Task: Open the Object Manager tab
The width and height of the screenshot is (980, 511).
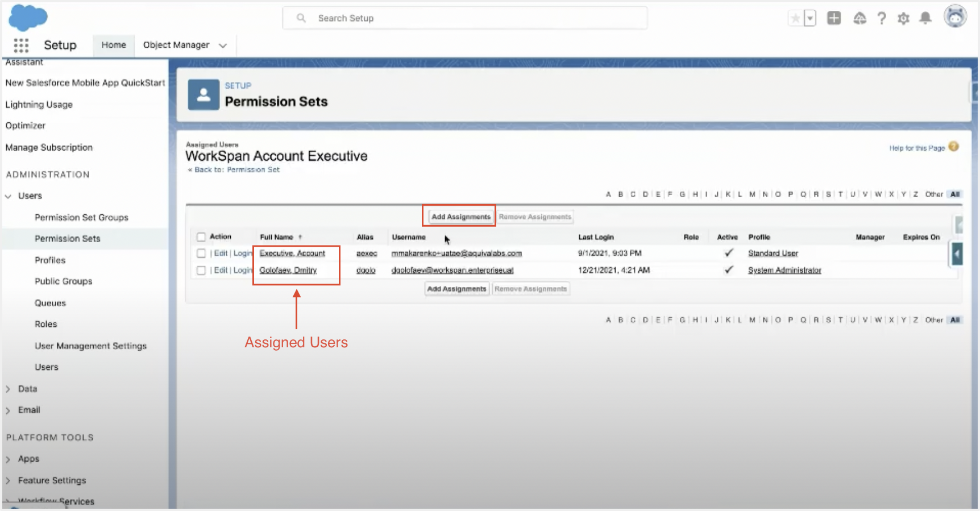Action: click(x=176, y=45)
